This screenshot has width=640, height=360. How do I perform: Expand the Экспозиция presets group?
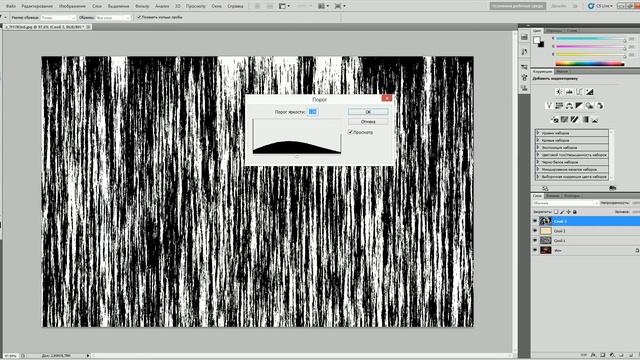coord(538,147)
